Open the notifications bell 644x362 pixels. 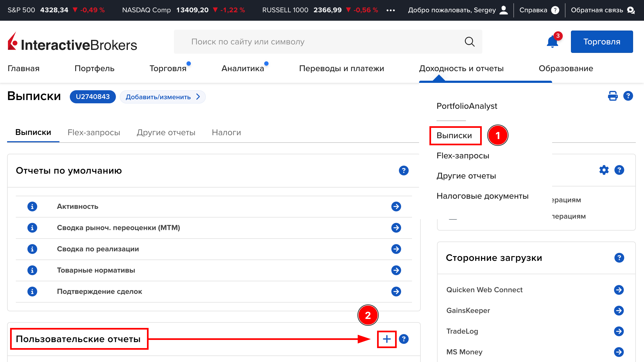(x=553, y=42)
